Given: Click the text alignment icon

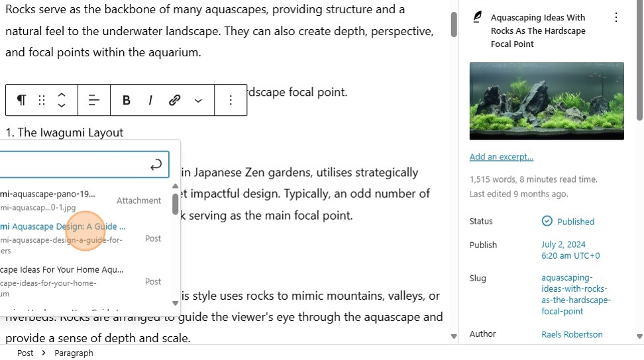Looking at the screenshot, I should [x=94, y=101].
